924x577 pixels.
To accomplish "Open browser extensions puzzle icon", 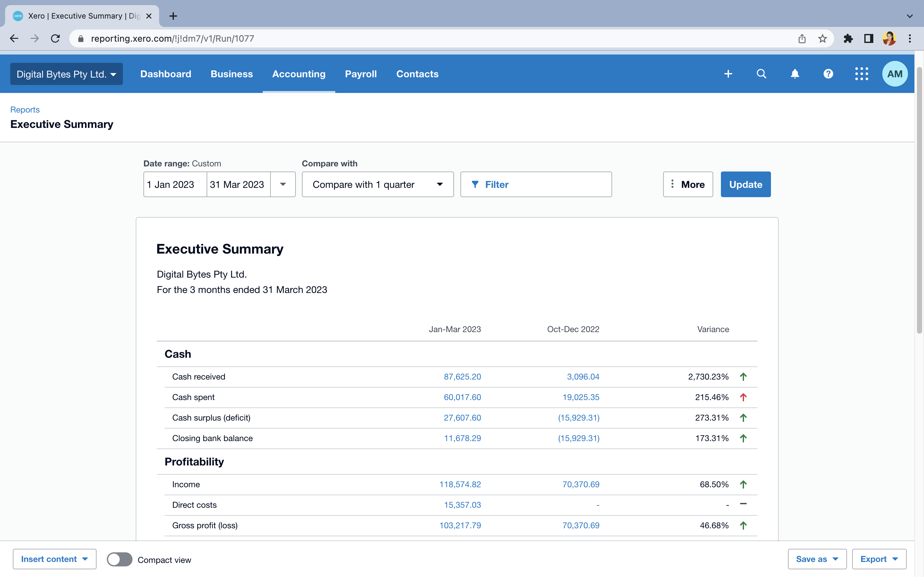I will pyautogui.click(x=848, y=38).
